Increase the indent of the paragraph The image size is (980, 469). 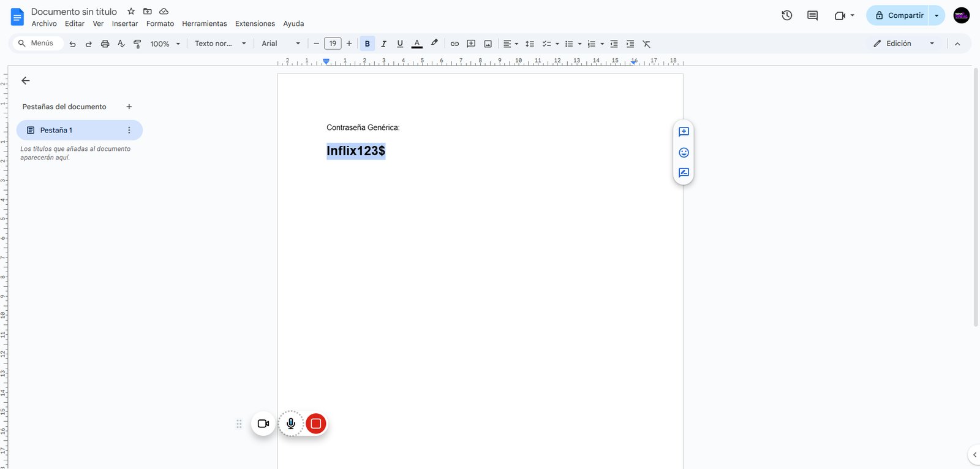pos(630,44)
